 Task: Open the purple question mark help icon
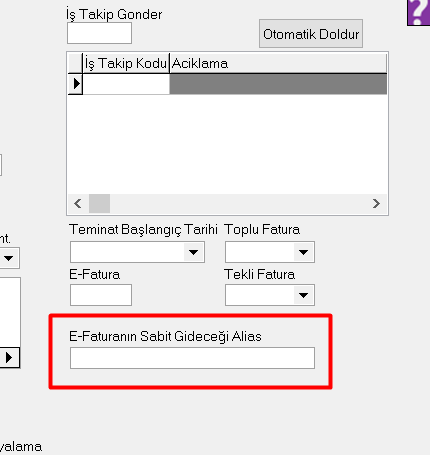pyautogui.click(x=419, y=12)
